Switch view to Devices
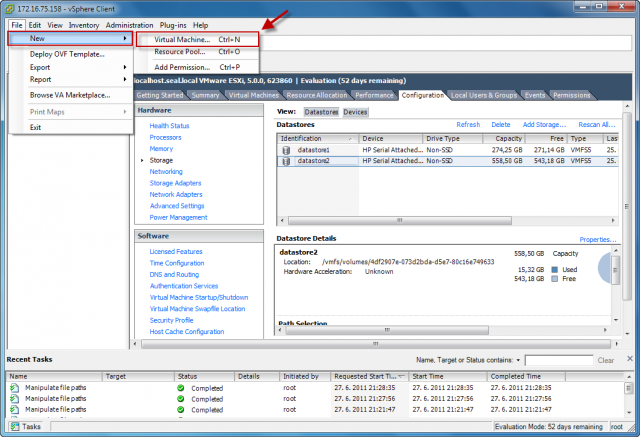Image resolution: width=640 pixels, height=437 pixels. [355, 112]
